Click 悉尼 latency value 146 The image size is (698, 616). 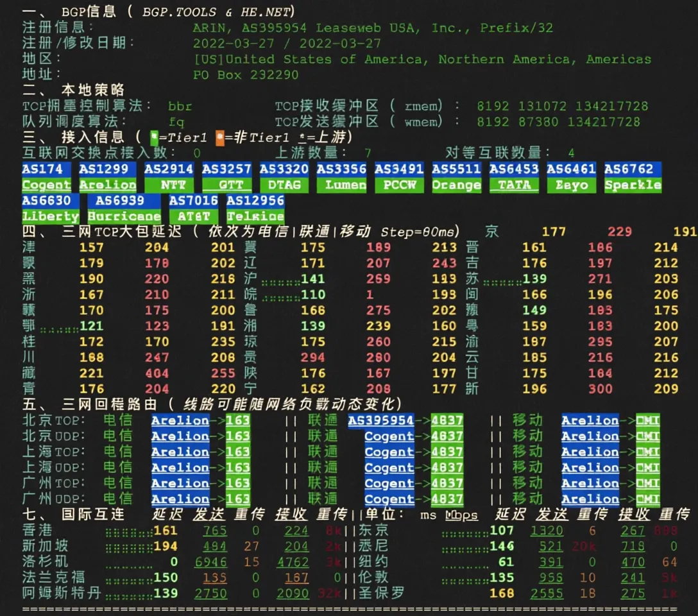click(x=502, y=546)
